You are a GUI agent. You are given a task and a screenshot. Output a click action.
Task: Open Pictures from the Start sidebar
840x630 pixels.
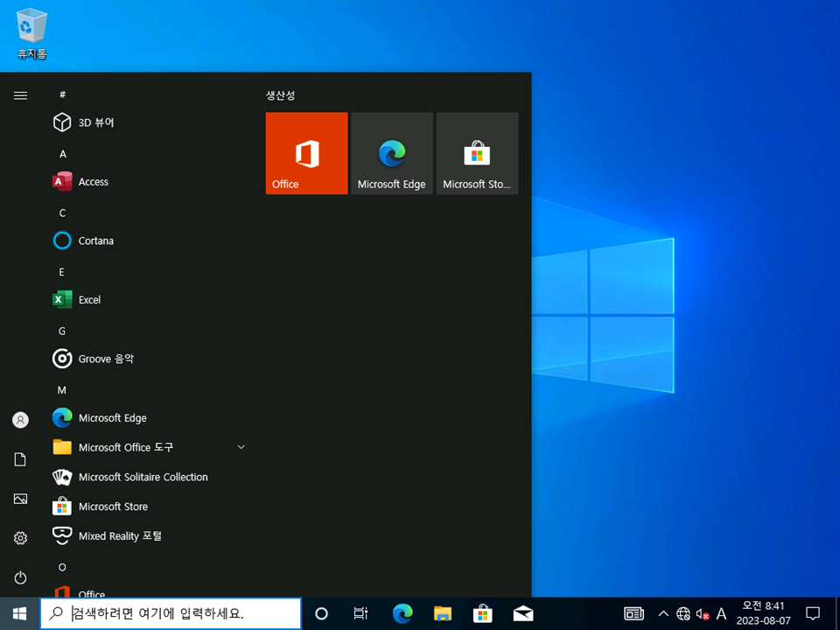point(20,499)
